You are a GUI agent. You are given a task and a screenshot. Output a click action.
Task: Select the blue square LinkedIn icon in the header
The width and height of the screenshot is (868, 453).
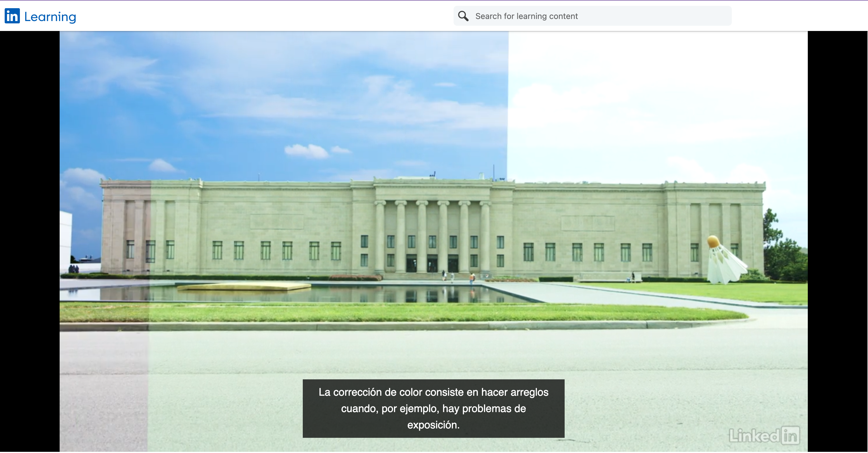tap(12, 15)
